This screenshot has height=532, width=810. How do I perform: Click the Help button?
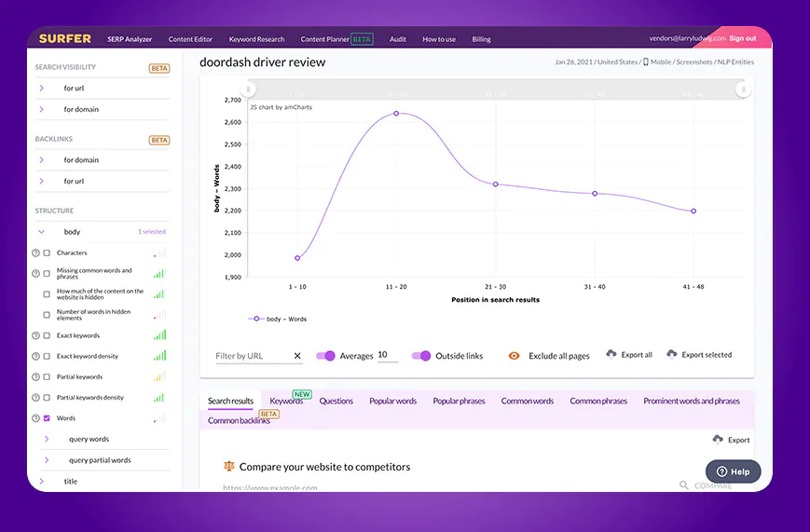coord(733,471)
